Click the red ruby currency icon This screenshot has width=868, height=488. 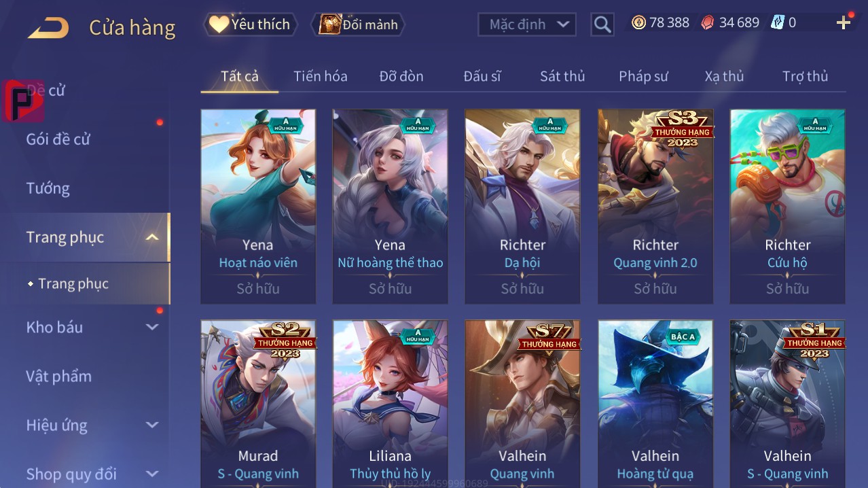click(x=708, y=22)
